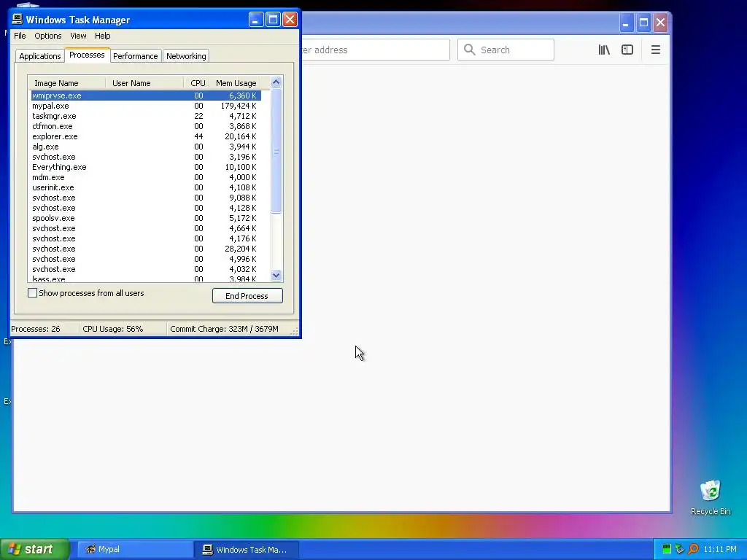747x560 pixels.
Task: Select the lsass.exe process row
Action: coord(145,279)
